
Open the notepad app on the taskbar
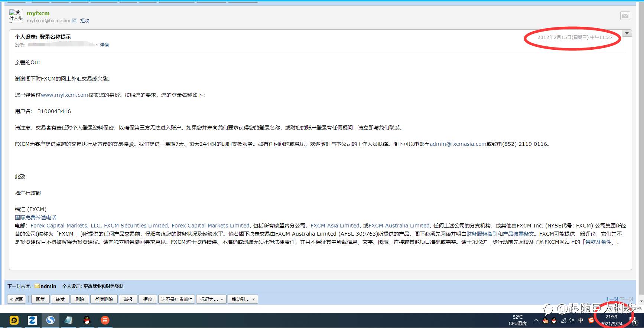click(69, 320)
